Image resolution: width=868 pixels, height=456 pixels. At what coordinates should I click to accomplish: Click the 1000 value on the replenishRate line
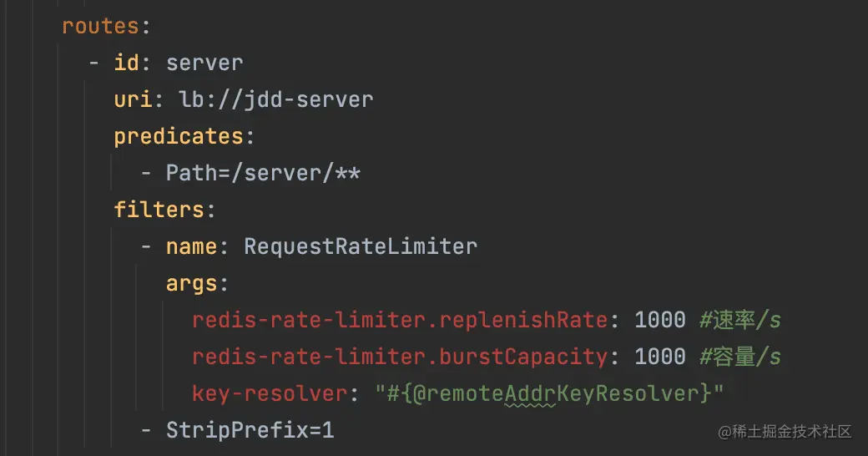tap(660, 320)
